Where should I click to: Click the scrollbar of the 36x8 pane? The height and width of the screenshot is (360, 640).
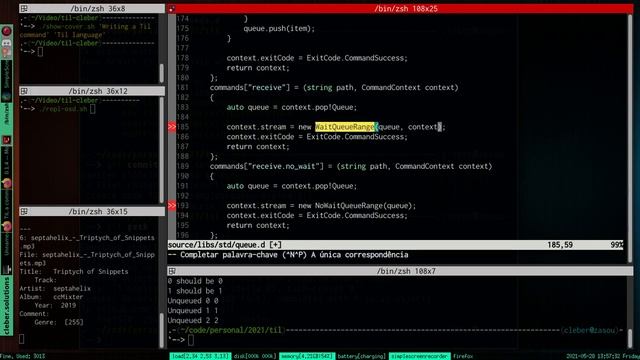pos(162,73)
